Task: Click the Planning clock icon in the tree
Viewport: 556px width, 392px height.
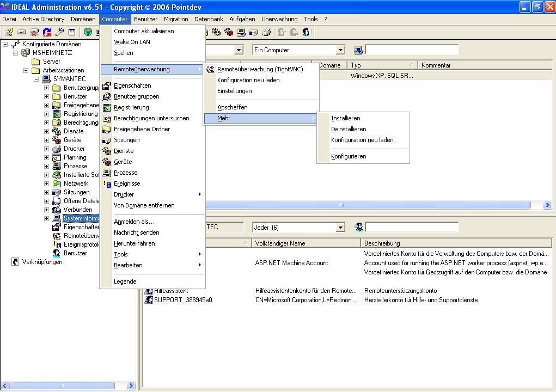Action: point(57,157)
